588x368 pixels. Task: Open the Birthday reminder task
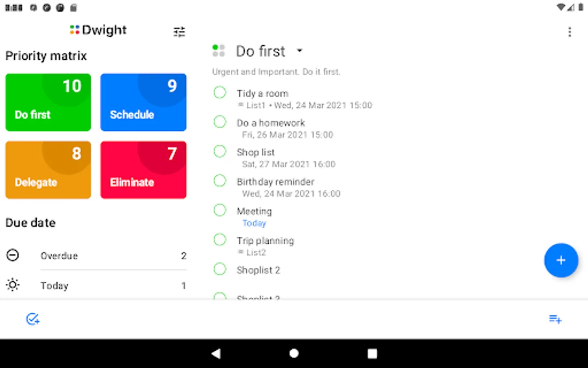(x=276, y=182)
